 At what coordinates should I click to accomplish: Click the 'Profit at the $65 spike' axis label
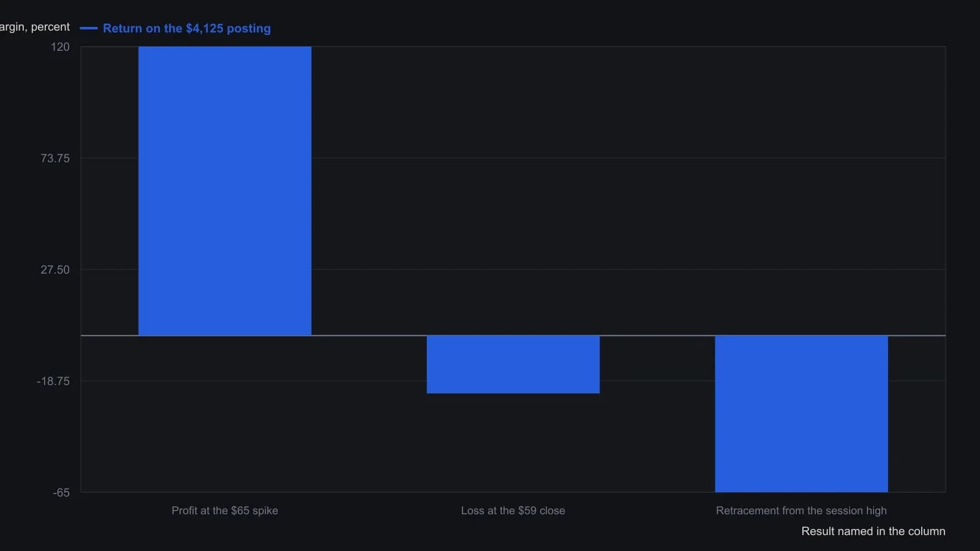click(x=225, y=511)
